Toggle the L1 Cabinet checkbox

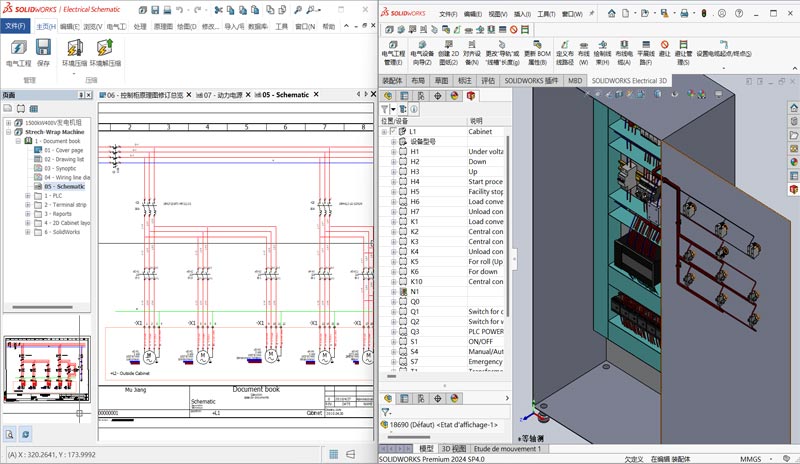[393, 131]
